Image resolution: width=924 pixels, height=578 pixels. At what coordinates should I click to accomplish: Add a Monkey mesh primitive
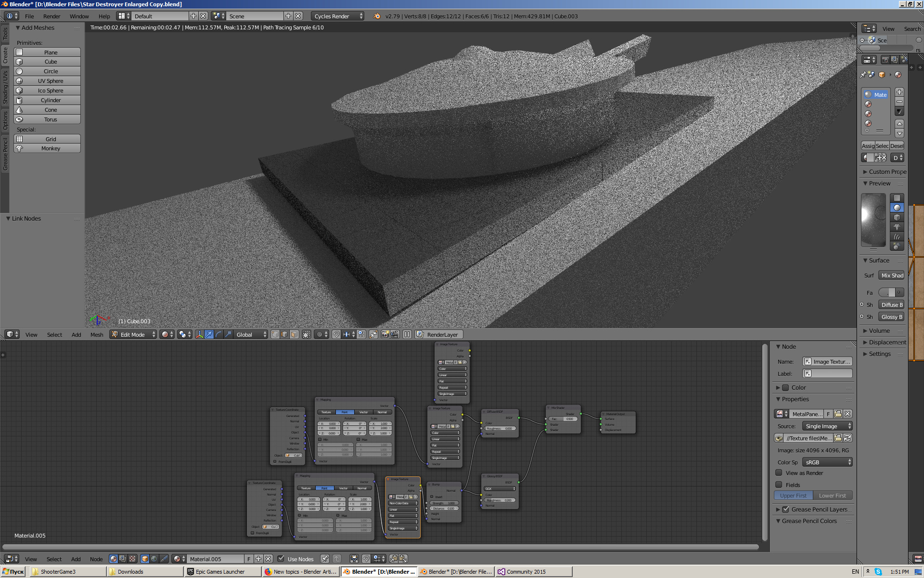(x=47, y=148)
